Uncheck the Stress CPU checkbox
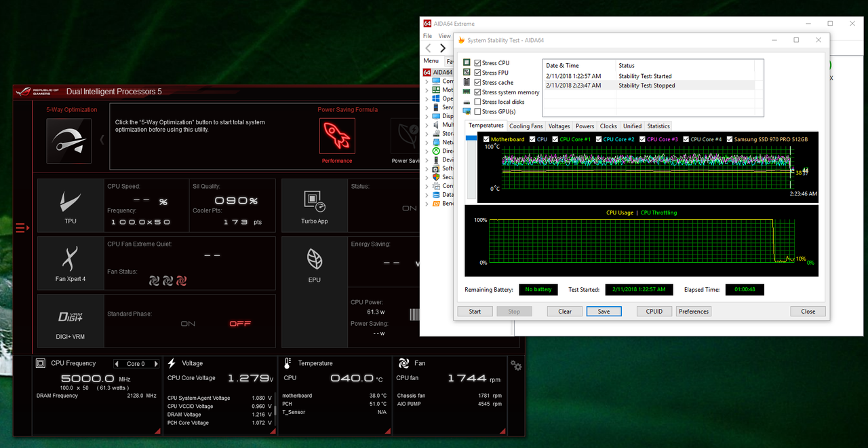The width and height of the screenshot is (868, 448). pos(478,62)
